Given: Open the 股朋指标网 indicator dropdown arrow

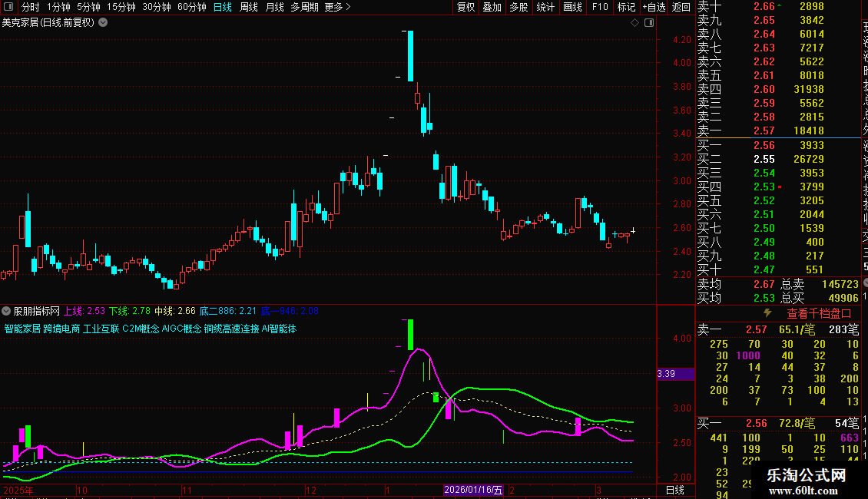Looking at the screenshot, I should pyautogui.click(x=6, y=311).
